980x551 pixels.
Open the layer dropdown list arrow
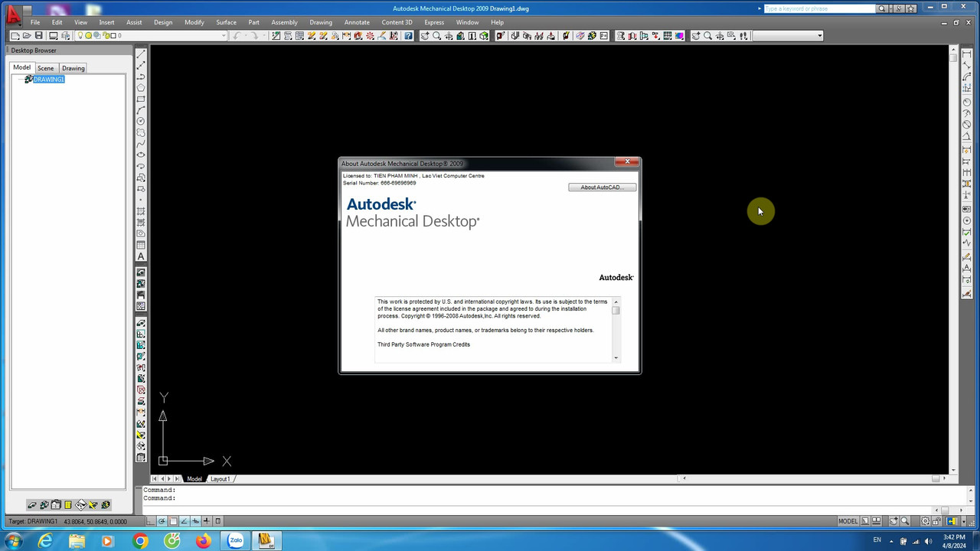[224, 36]
